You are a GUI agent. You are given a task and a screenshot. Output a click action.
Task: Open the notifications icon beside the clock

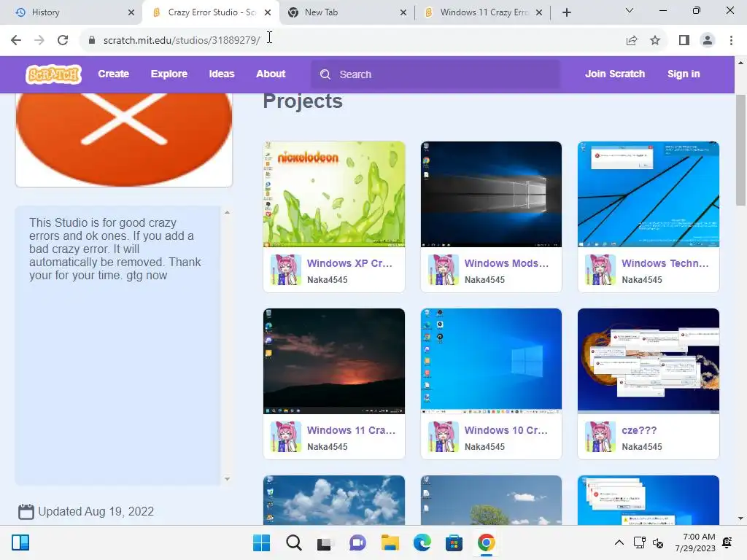727,542
